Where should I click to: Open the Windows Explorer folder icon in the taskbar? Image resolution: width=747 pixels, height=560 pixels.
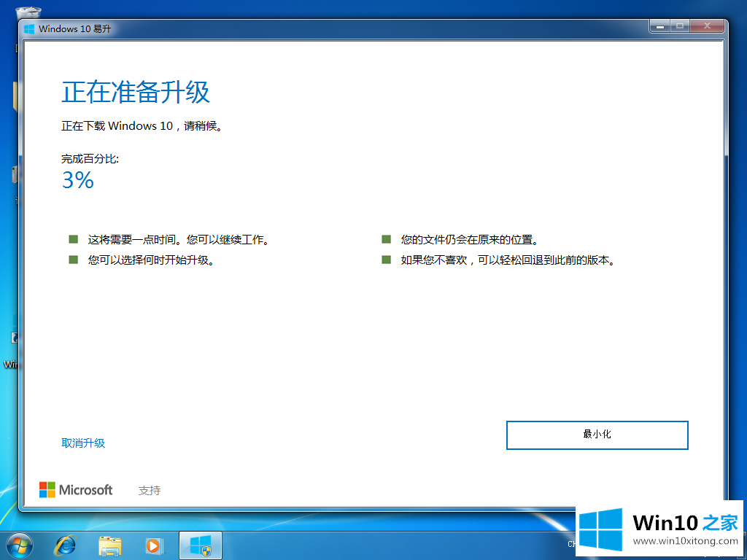pos(110,545)
